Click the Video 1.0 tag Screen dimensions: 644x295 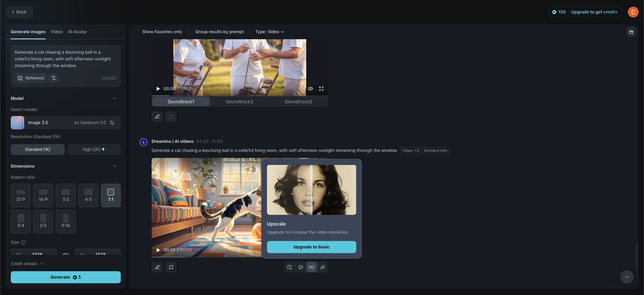click(411, 151)
